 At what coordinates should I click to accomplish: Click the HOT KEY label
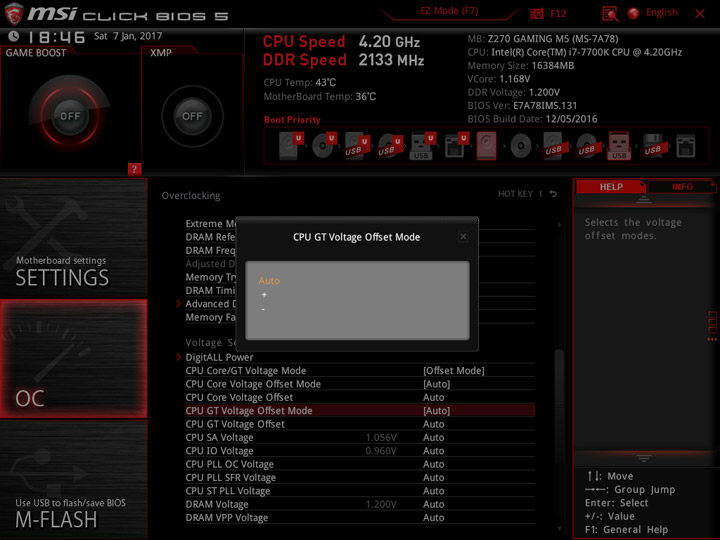[515, 194]
